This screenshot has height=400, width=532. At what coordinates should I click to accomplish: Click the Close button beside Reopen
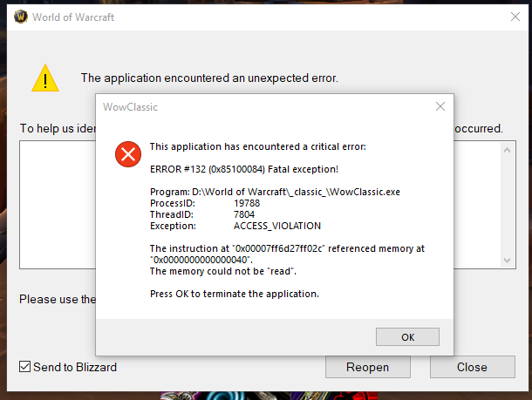pos(472,367)
